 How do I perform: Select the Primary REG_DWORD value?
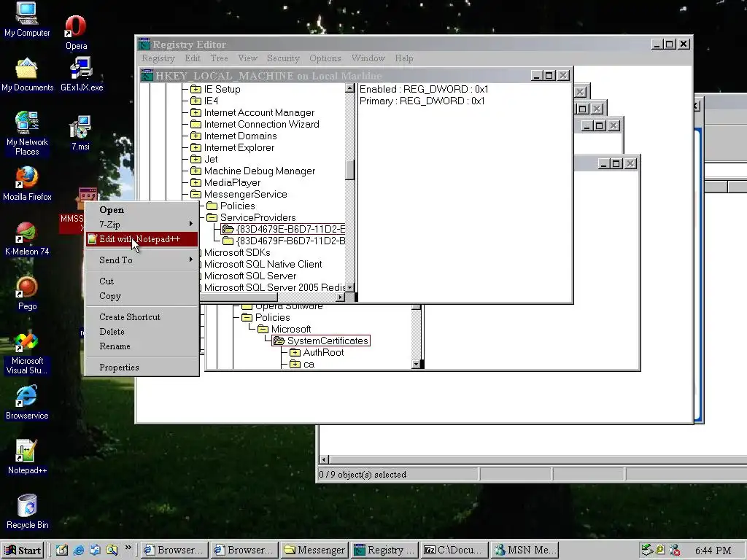(x=422, y=101)
